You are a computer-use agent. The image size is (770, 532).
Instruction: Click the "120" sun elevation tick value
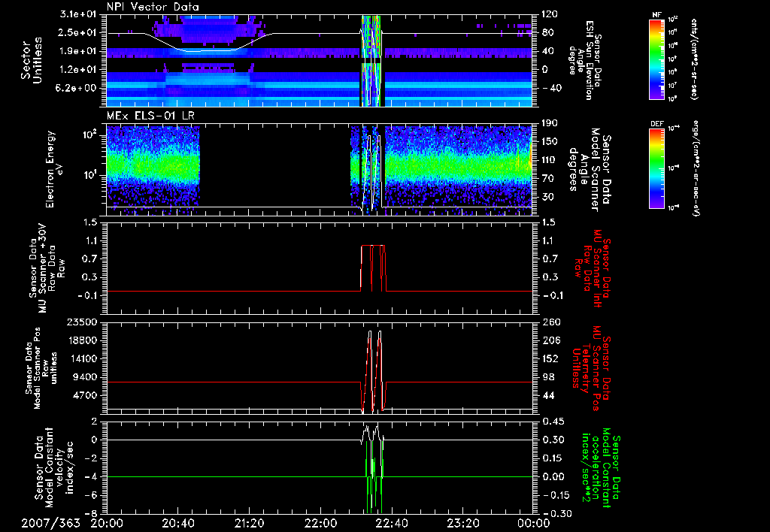tap(550, 14)
